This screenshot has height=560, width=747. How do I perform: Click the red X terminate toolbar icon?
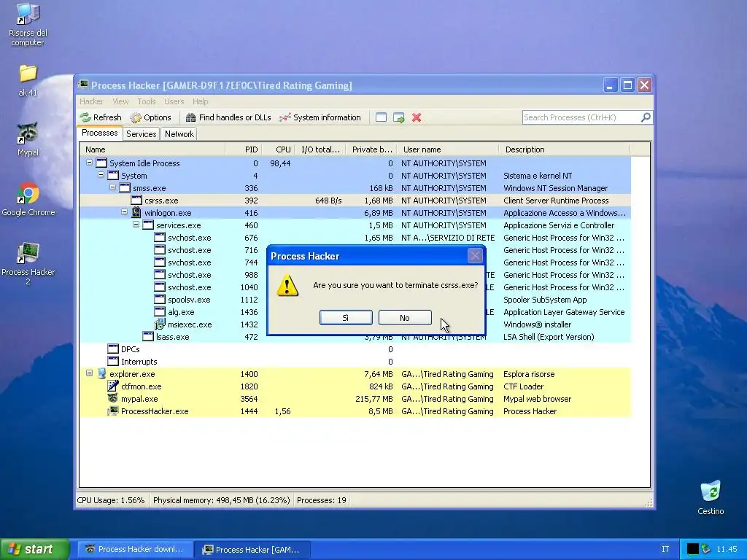[x=417, y=117]
